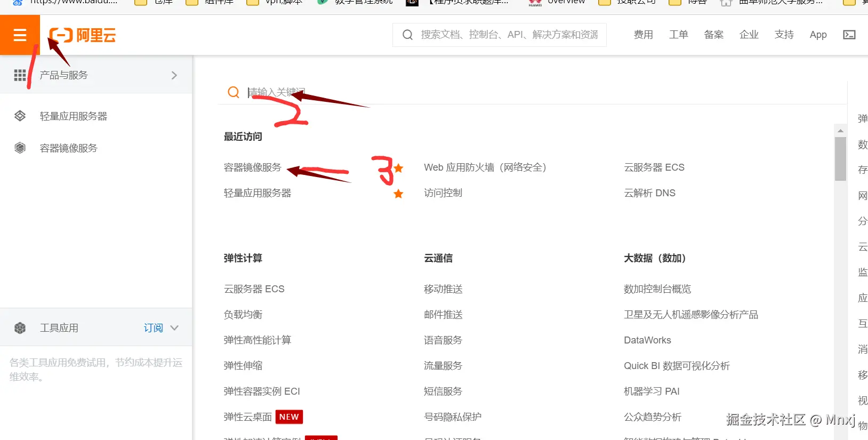This screenshot has width=868, height=440.
Task: Open 轻量应用服务器 under 最近访问
Action: coord(258,193)
